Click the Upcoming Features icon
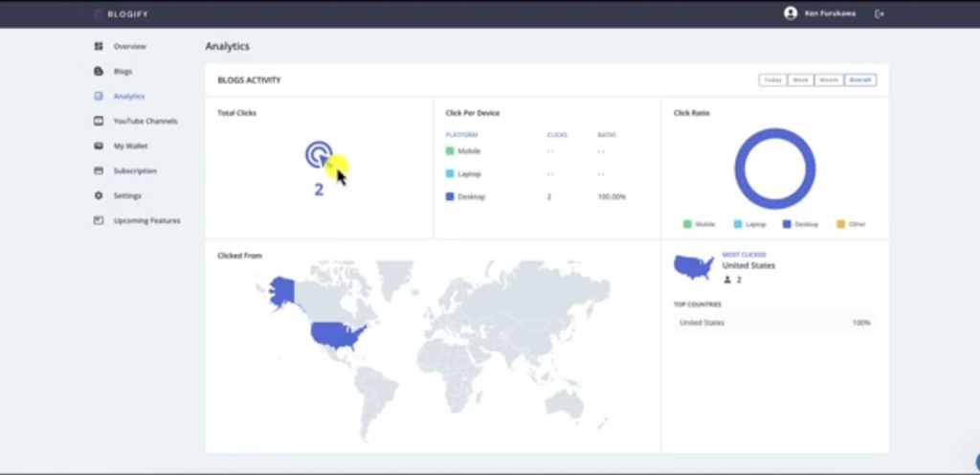Screen dimensions: 980x475 [98, 220]
